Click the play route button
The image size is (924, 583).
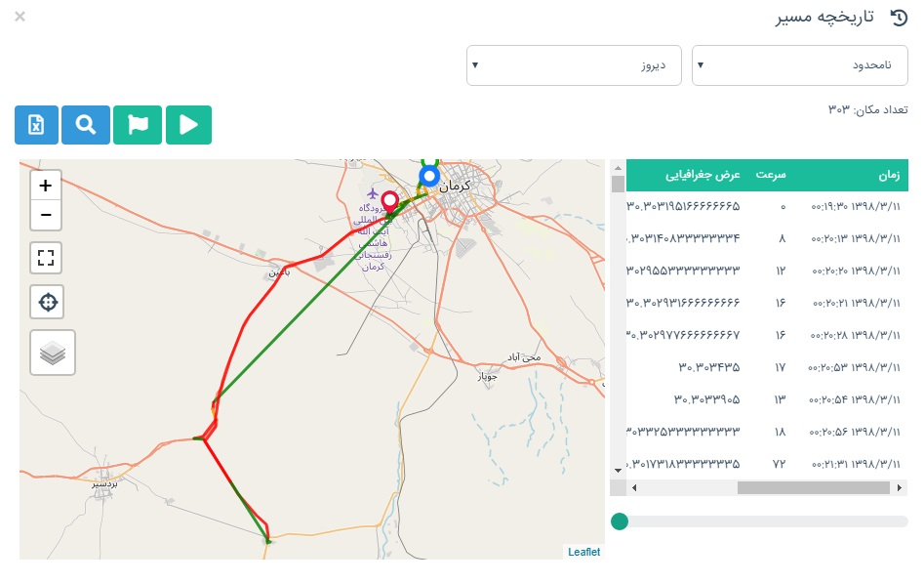pyautogui.click(x=188, y=125)
